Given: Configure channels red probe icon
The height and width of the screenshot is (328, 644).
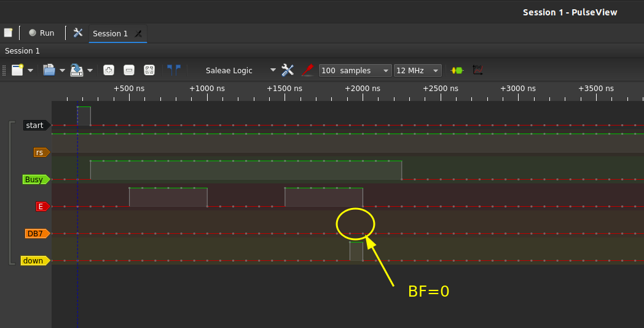Looking at the screenshot, I should click(x=308, y=70).
